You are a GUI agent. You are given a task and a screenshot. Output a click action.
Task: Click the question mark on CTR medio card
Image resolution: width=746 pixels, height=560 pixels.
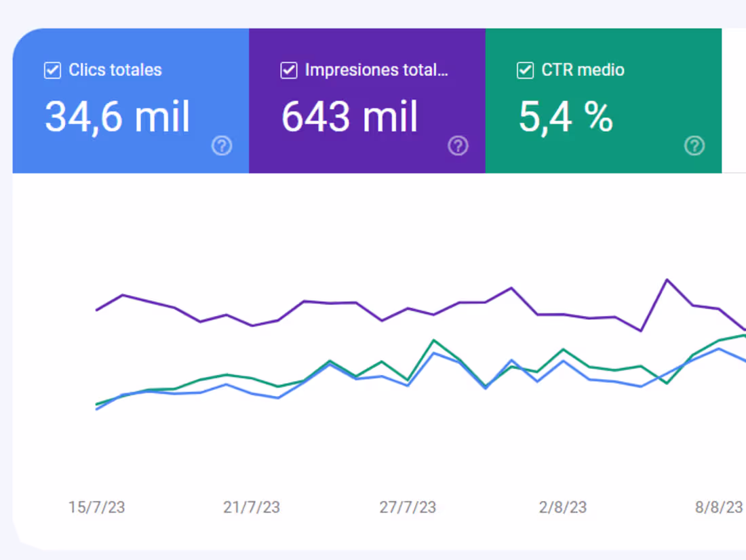pyautogui.click(x=694, y=146)
